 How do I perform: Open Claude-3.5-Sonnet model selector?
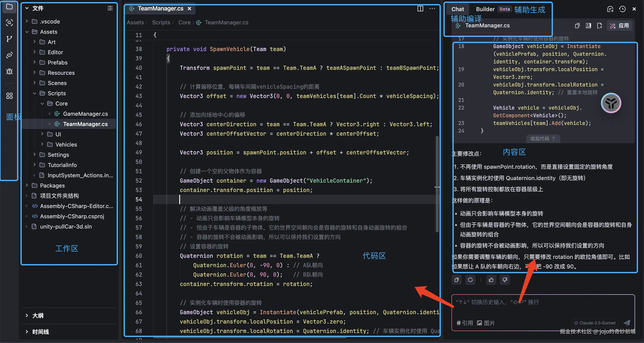[x=595, y=323]
